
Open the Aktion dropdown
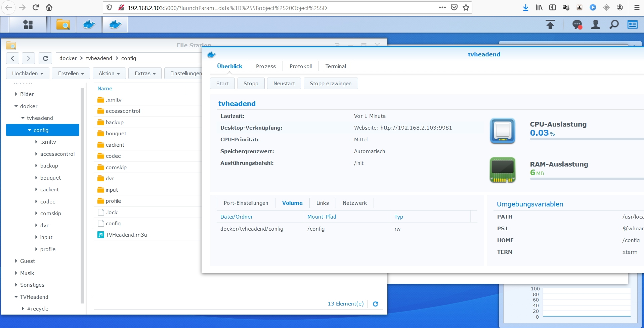pyautogui.click(x=109, y=74)
